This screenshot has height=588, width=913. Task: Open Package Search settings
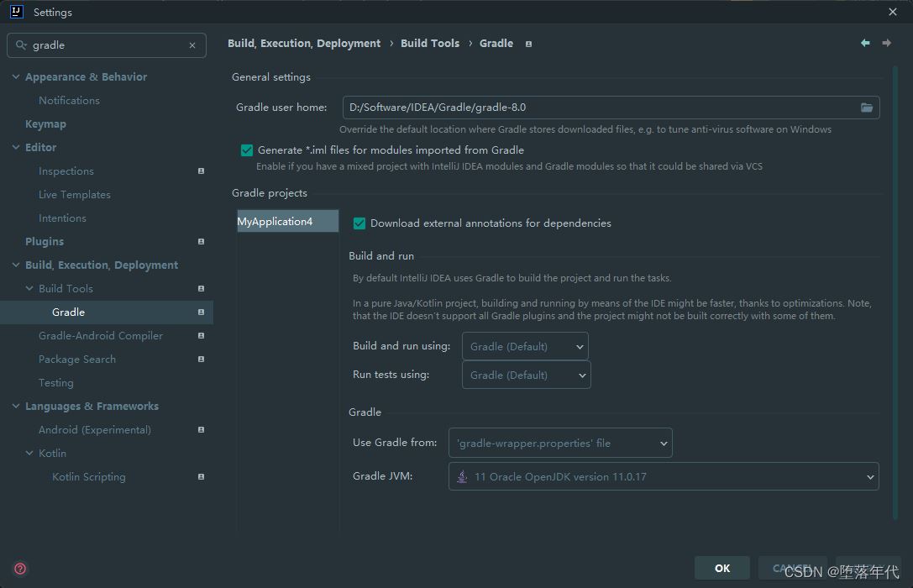coord(77,360)
